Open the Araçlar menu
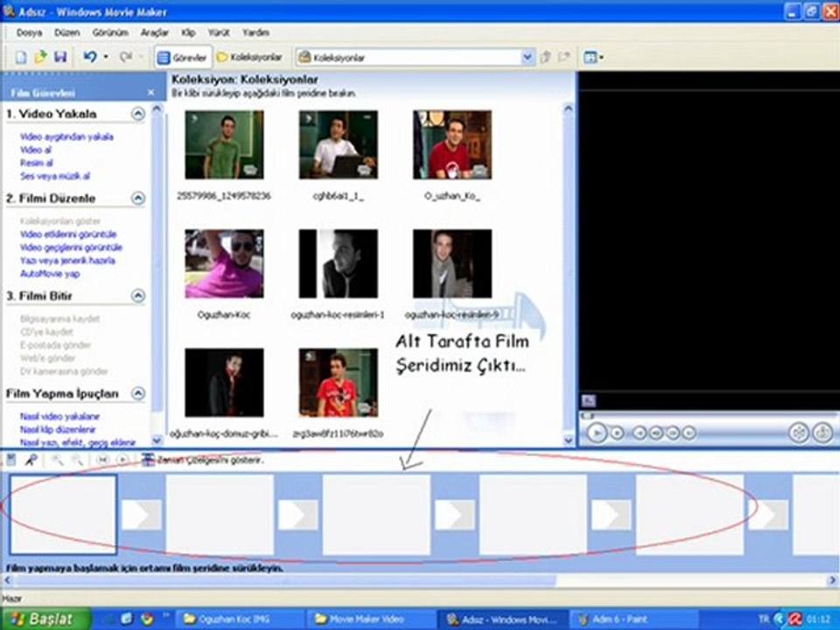Image resolution: width=840 pixels, height=630 pixels. [x=154, y=32]
